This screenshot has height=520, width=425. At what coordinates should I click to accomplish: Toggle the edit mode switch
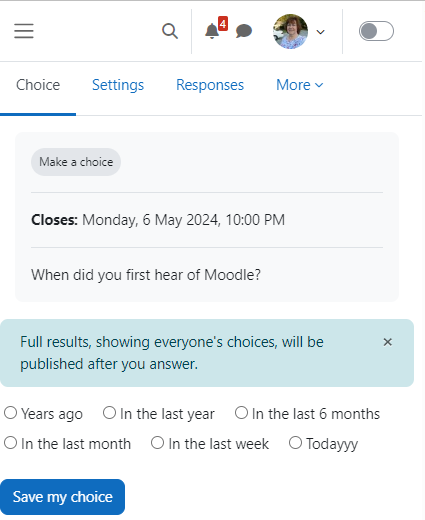click(376, 31)
